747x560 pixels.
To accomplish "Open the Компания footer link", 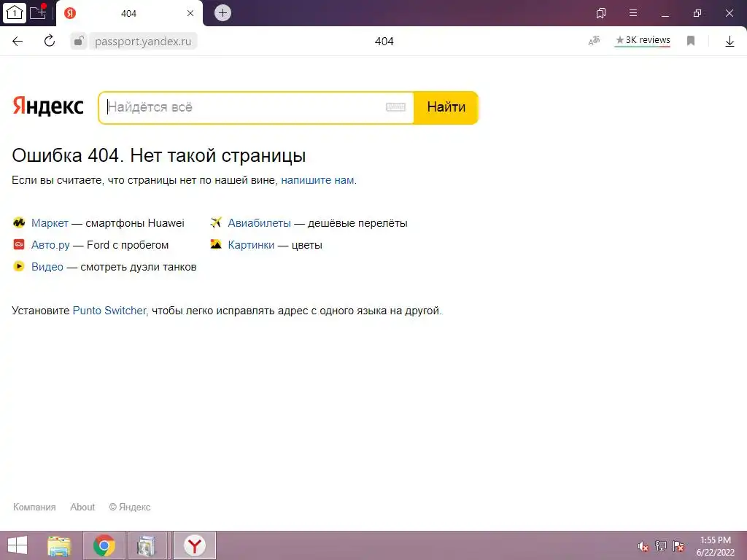I will click(x=34, y=507).
